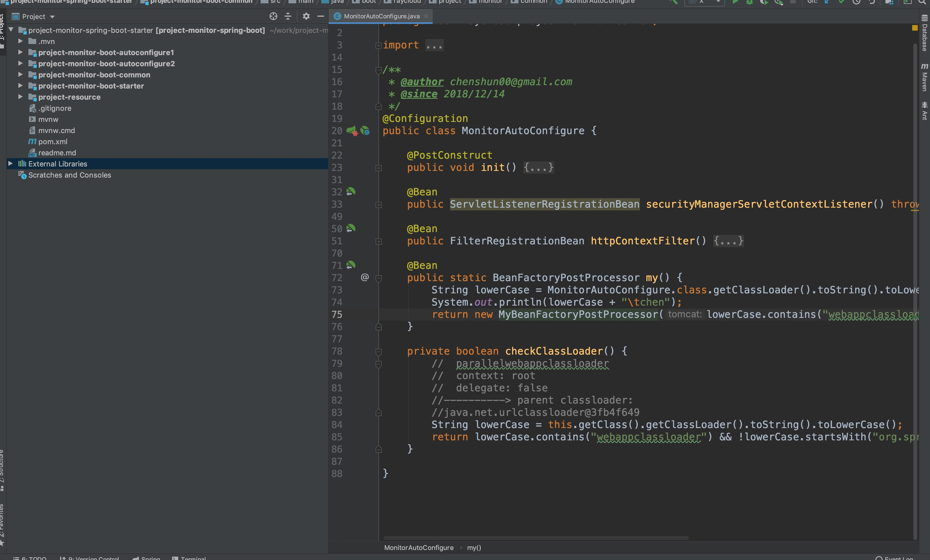Open Project panel gear settings

[x=306, y=16]
